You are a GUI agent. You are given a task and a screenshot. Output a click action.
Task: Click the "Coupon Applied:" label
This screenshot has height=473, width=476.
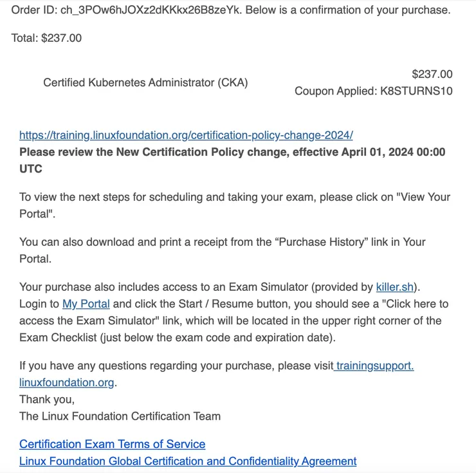pyautogui.click(x=336, y=91)
